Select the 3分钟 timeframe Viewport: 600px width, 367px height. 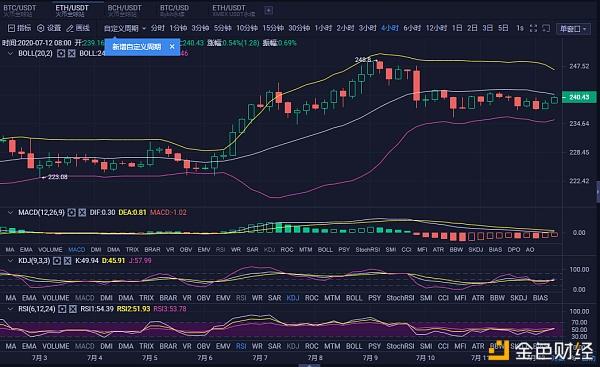click(200, 28)
